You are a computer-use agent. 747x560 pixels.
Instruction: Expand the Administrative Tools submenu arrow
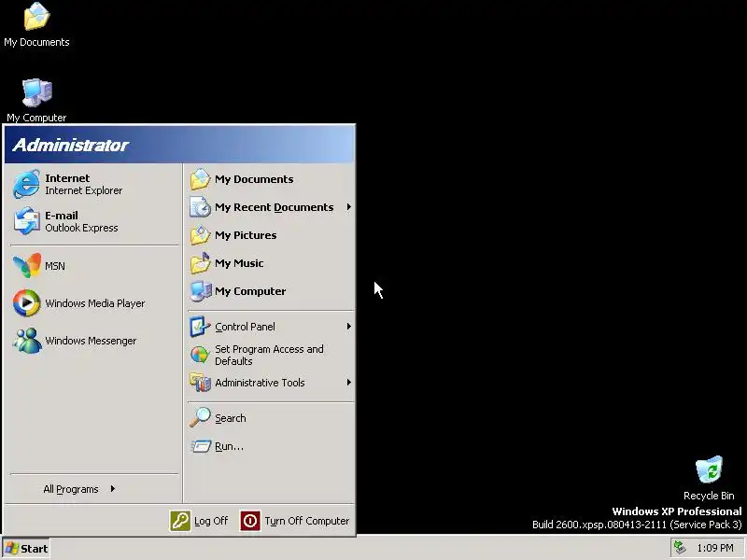348,383
